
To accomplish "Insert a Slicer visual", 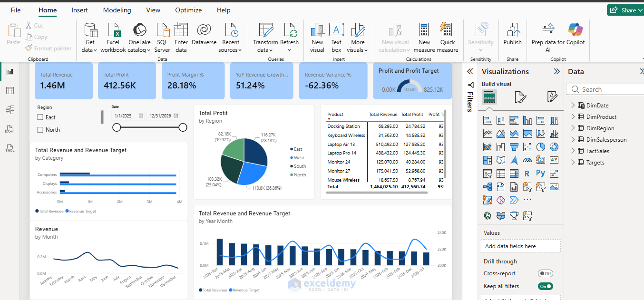I will (488, 174).
